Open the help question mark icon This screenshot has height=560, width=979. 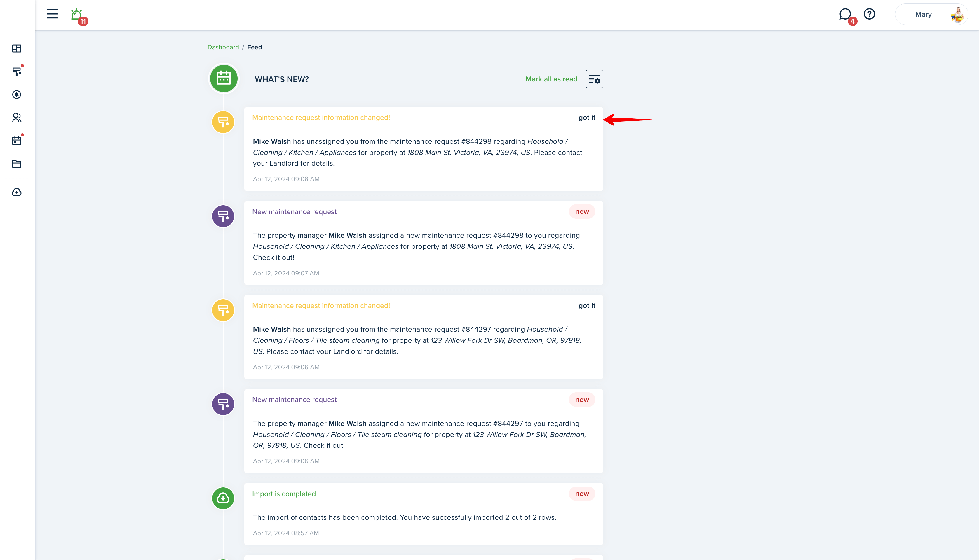click(x=869, y=14)
